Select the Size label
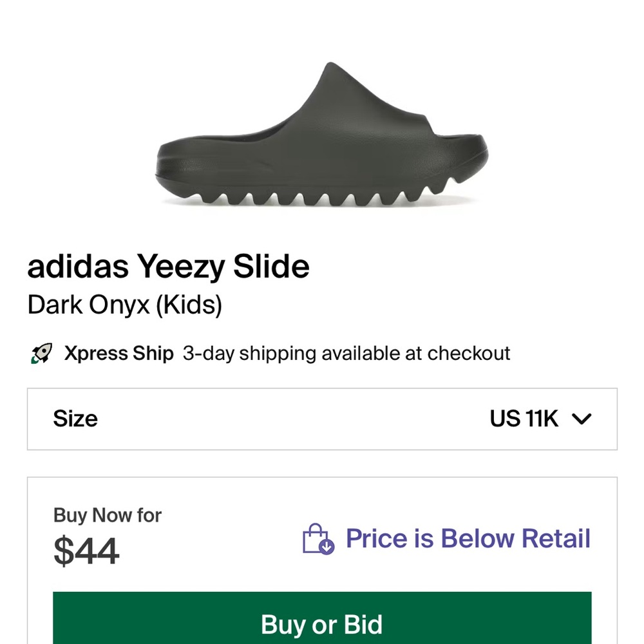644x644 pixels. pos(76,419)
